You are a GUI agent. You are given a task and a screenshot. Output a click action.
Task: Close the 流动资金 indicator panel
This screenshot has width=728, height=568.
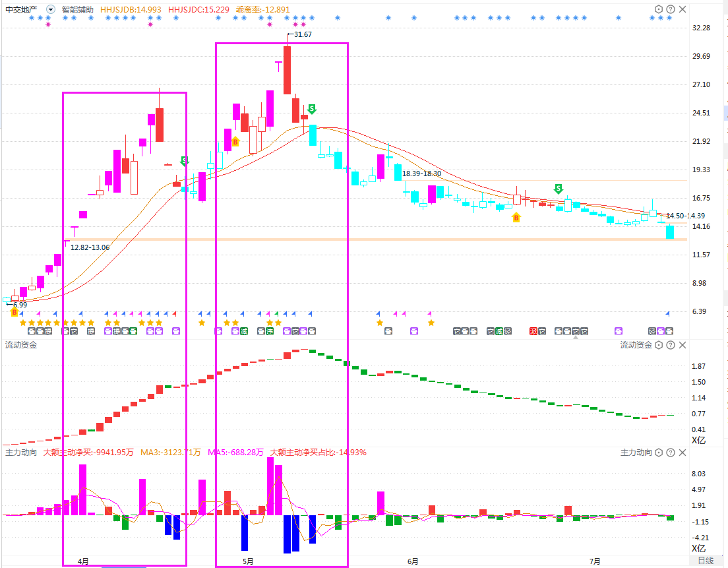[682, 345]
